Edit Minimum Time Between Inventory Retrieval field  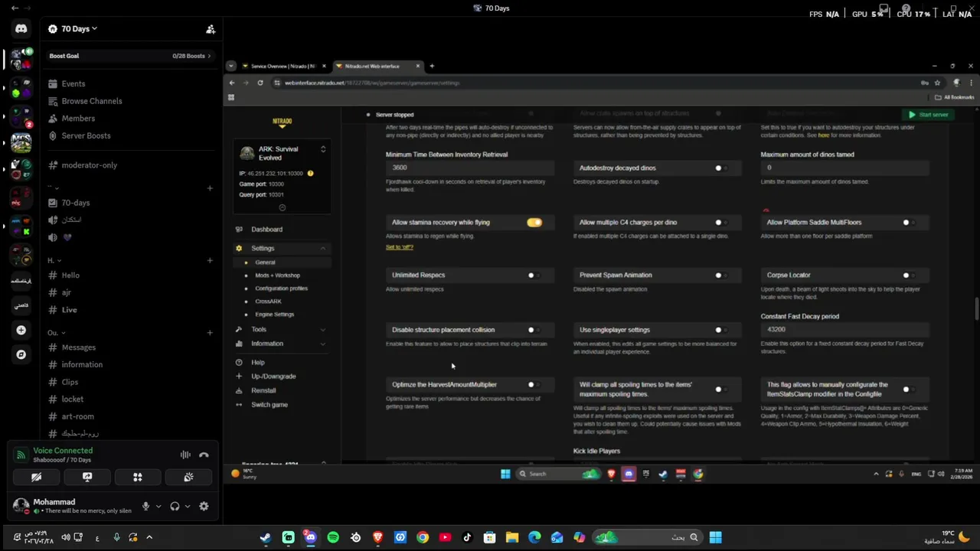pos(470,168)
